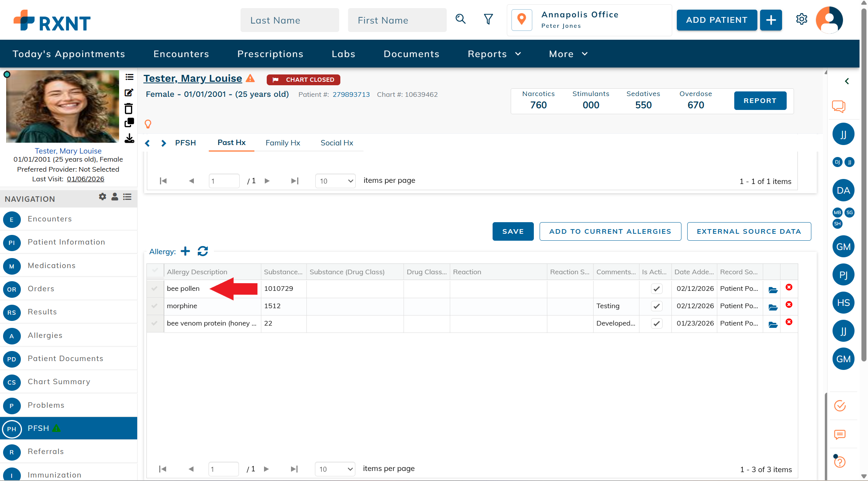Expand the More menu
Screen dimensions: 868x481
coord(568,54)
